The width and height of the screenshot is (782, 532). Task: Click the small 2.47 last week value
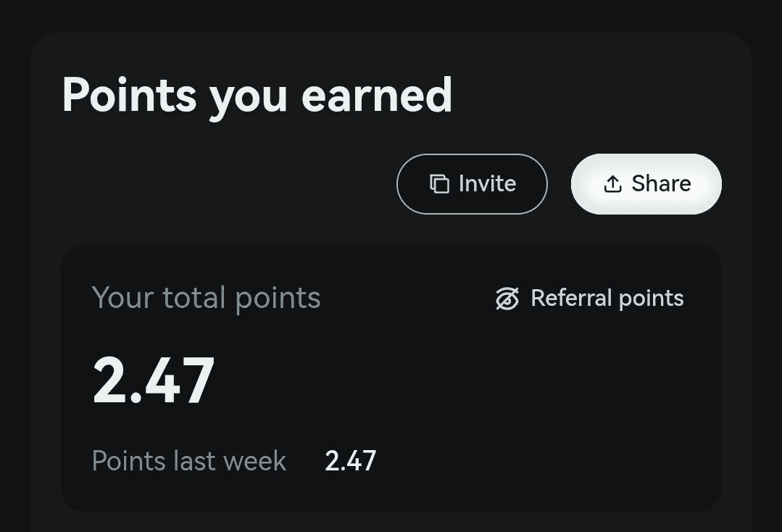350,461
